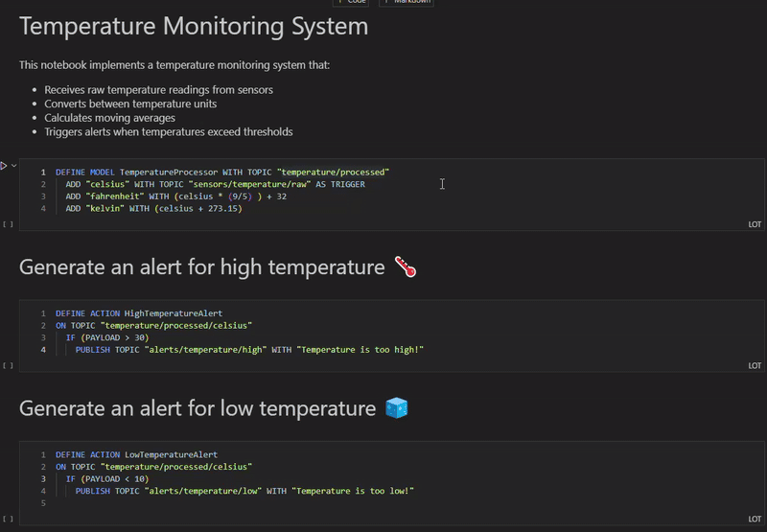Click execution count brackets of TemperatureProcessor cell
Image resolution: width=767 pixels, height=532 pixels.
pos(8,224)
